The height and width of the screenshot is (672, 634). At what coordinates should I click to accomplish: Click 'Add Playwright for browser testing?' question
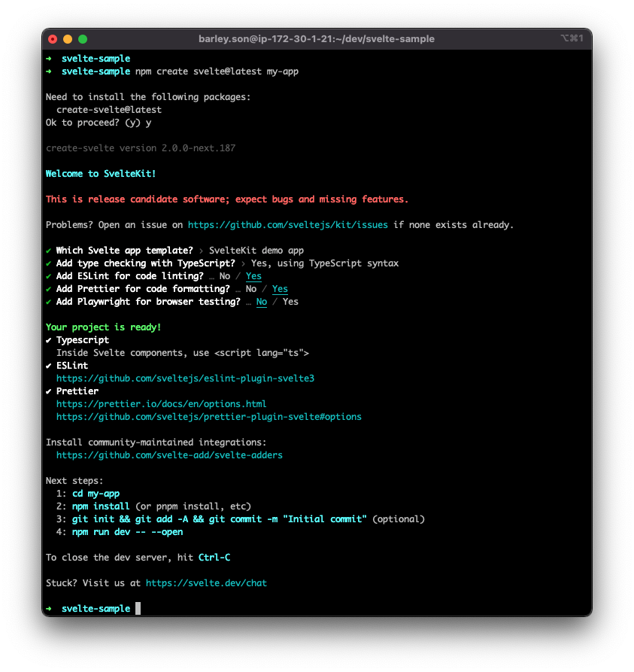(x=148, y=303)
